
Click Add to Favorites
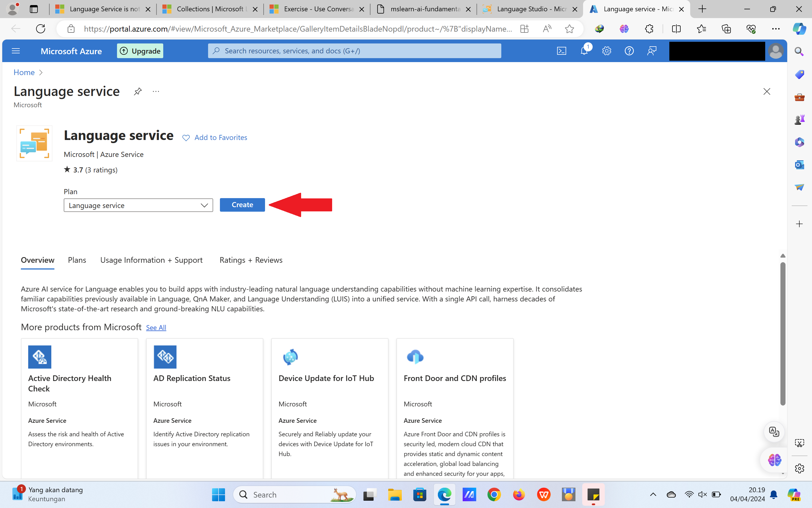tap(215, 137)
